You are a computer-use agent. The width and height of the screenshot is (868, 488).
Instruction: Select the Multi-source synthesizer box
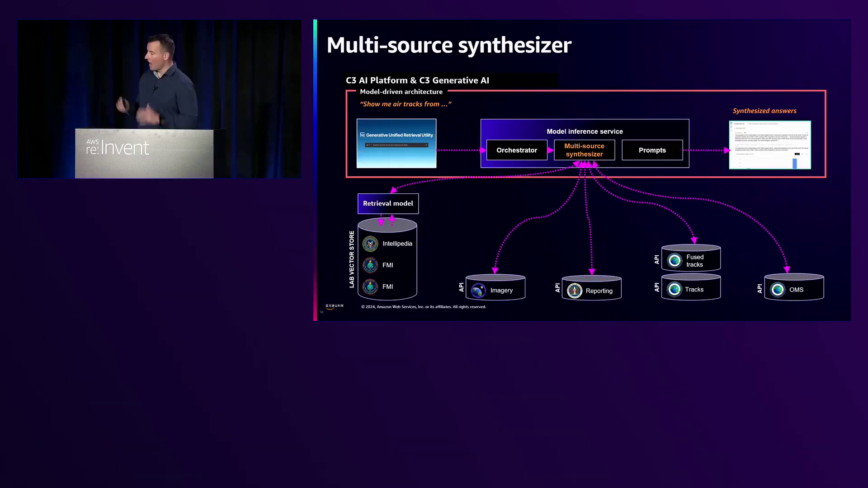(584, 150)
